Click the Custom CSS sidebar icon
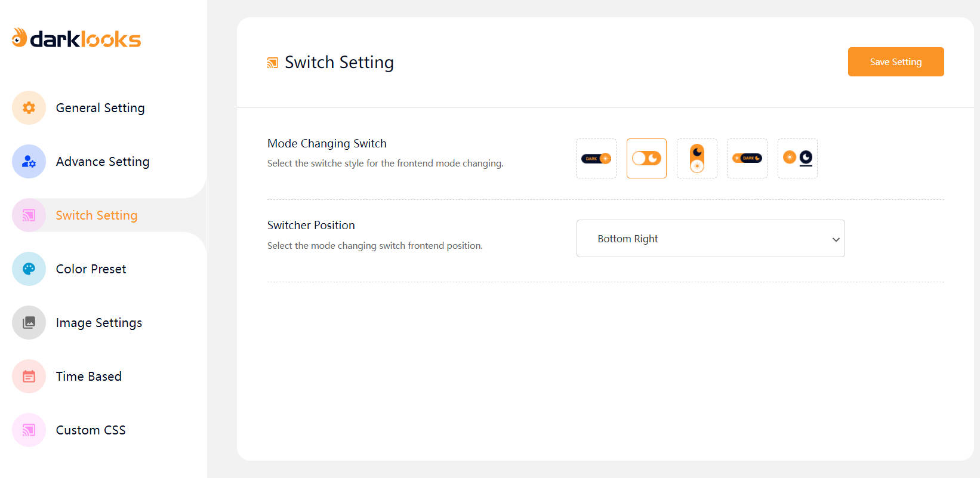Screen dimensions: 980x478 [29, 430]
